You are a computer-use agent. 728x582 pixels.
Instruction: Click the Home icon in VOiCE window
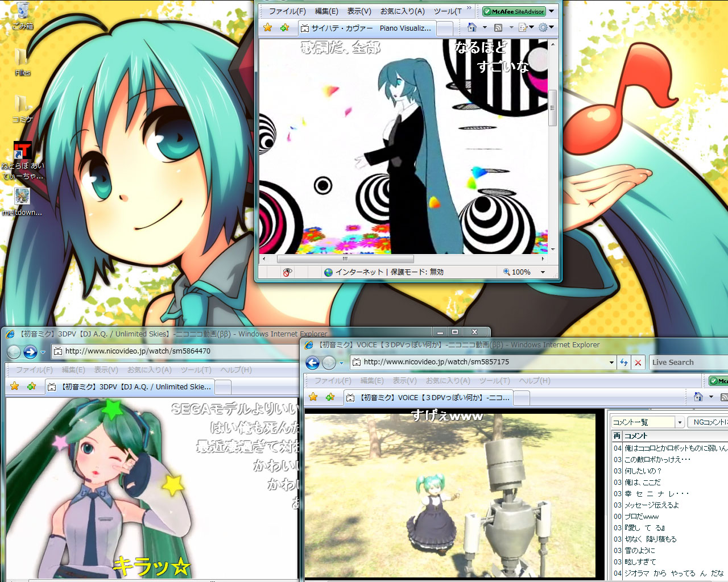point(698,397)
